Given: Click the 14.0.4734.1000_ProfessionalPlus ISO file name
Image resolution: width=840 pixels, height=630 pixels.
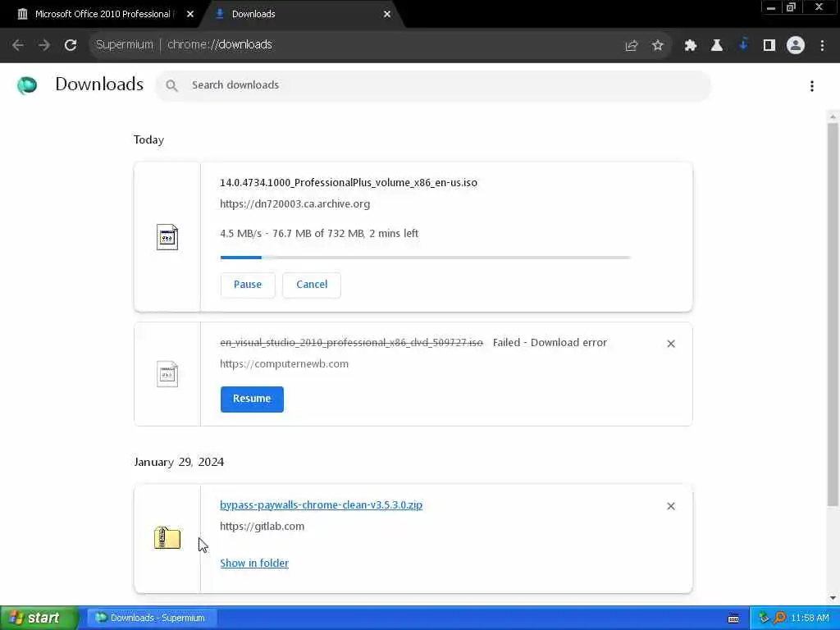Looking at the screenshot, I should [349, 183].
